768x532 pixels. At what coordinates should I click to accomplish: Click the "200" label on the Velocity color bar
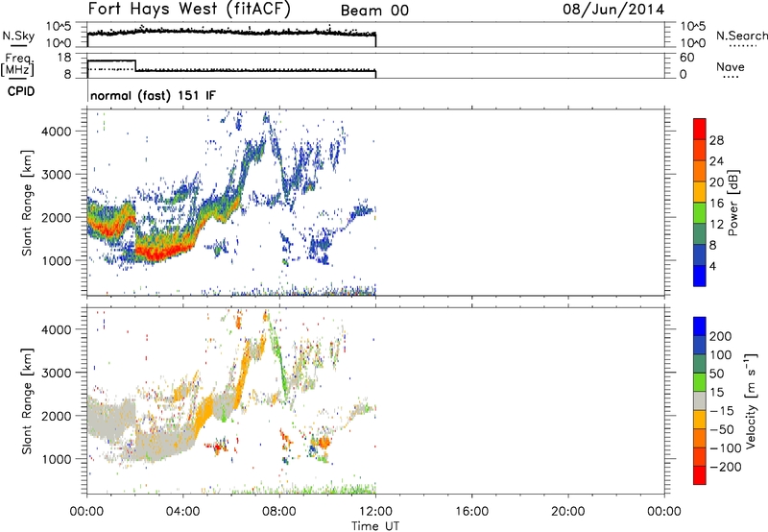(x=721, y=336)
